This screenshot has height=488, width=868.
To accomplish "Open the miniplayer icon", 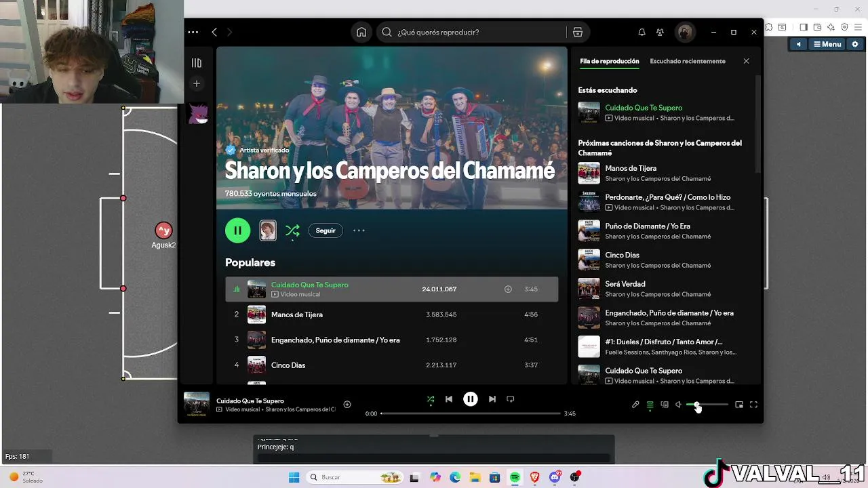I will click(x=739, y=405).
